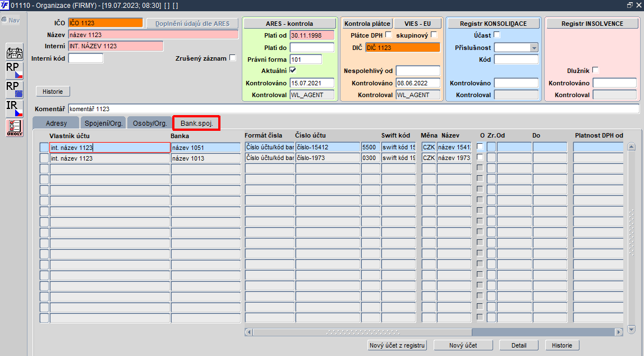Viewport: 644px width, 356px height.
Task: Open the IR insolvency register icon
Action: 15,108
